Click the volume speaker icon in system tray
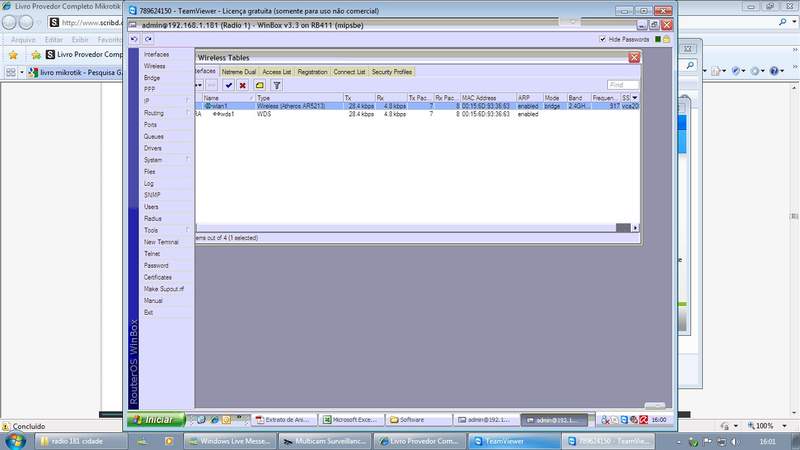Image resolution: width=800 pixels, height=450 pixels. pos(735,441)
